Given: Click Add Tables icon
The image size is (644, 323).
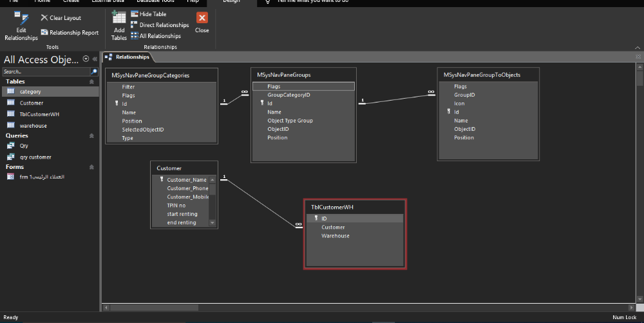Looking at the screenshot, I should click(x=119, y=26).
